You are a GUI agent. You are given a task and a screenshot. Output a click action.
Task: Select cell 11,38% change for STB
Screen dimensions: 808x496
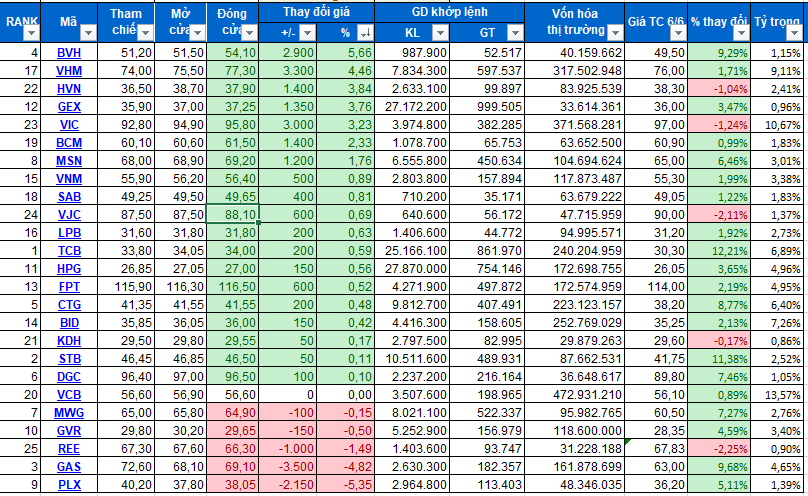[719, 359]
